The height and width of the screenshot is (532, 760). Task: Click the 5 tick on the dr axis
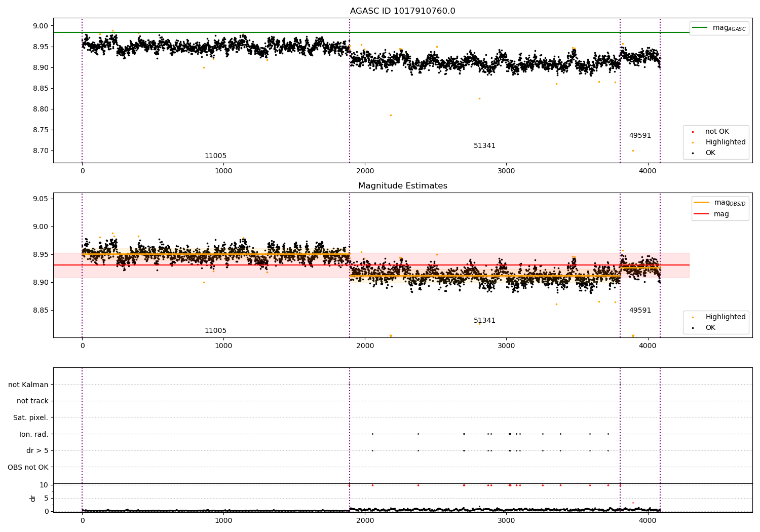[x=47, y=498]
